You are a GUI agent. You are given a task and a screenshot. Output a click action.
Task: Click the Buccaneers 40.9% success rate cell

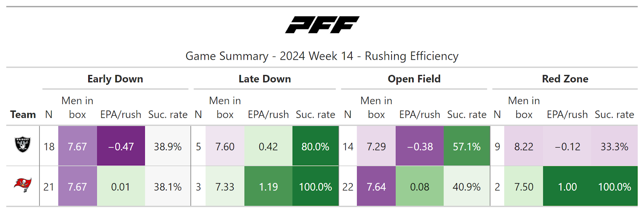click(466, 187)
